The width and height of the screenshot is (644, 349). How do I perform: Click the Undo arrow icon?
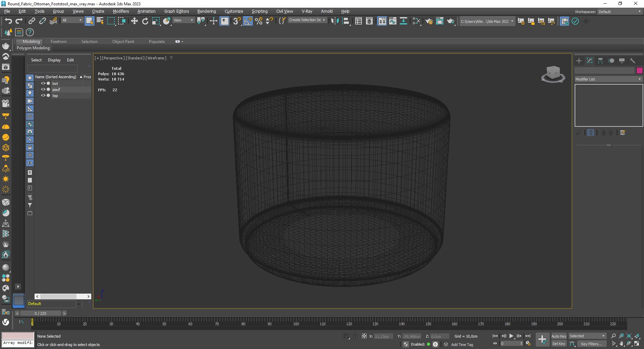pos(8,21)
